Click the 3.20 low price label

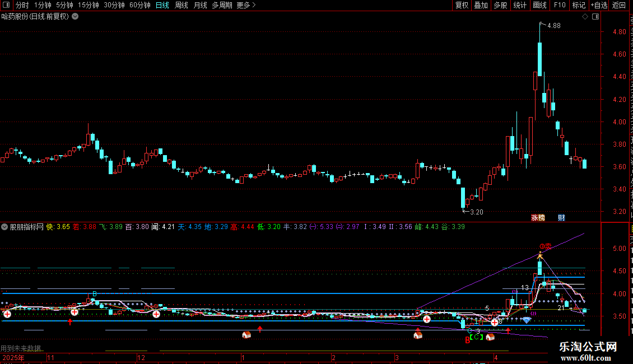(477, 212)
